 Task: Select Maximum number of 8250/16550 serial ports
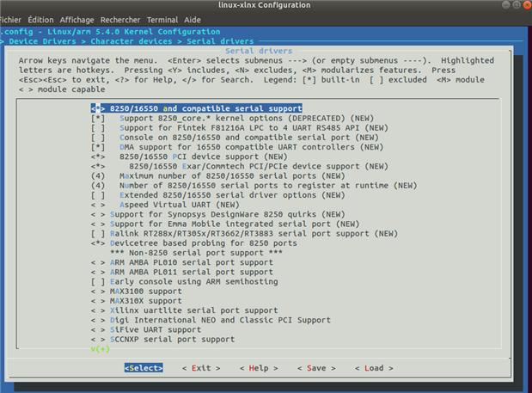click(x=217, y=175)
